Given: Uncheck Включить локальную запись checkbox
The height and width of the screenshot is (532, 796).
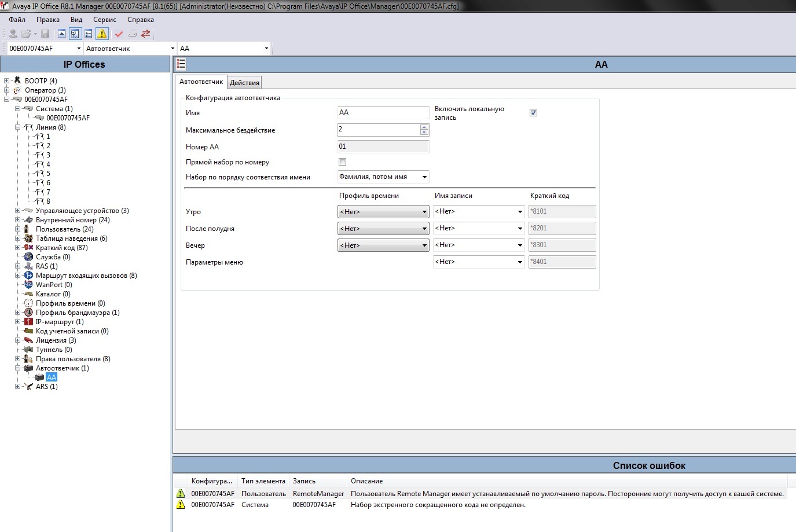Looking at the screenshot, I should [x=533, y=113].
